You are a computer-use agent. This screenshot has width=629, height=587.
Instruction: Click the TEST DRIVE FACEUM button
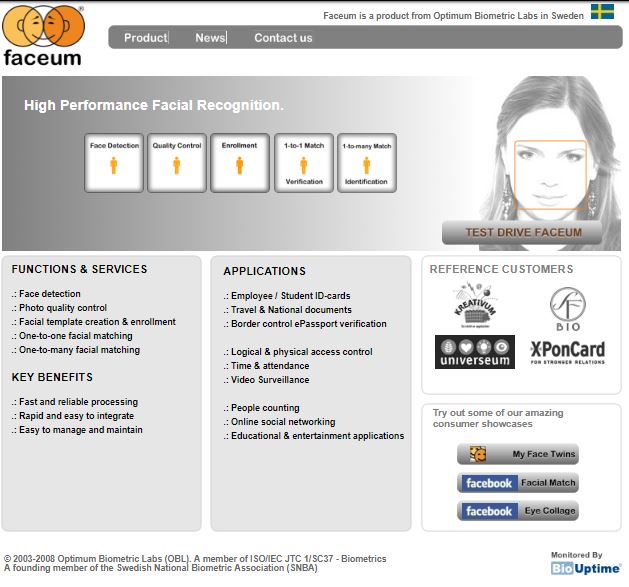pyautogui.click(x=523, y=232)
